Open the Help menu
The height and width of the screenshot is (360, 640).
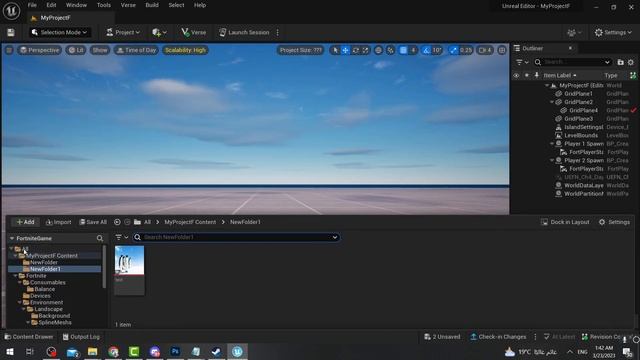point(200,5)
